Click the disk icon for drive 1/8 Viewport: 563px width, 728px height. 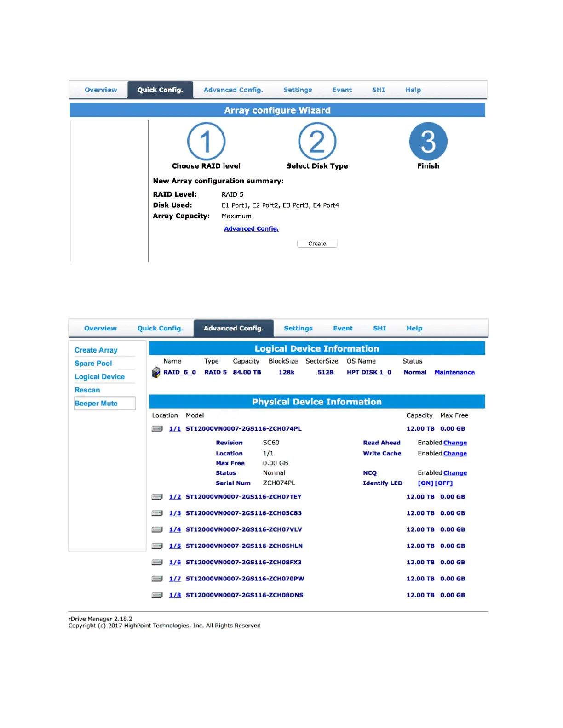[x=157, y=595]
